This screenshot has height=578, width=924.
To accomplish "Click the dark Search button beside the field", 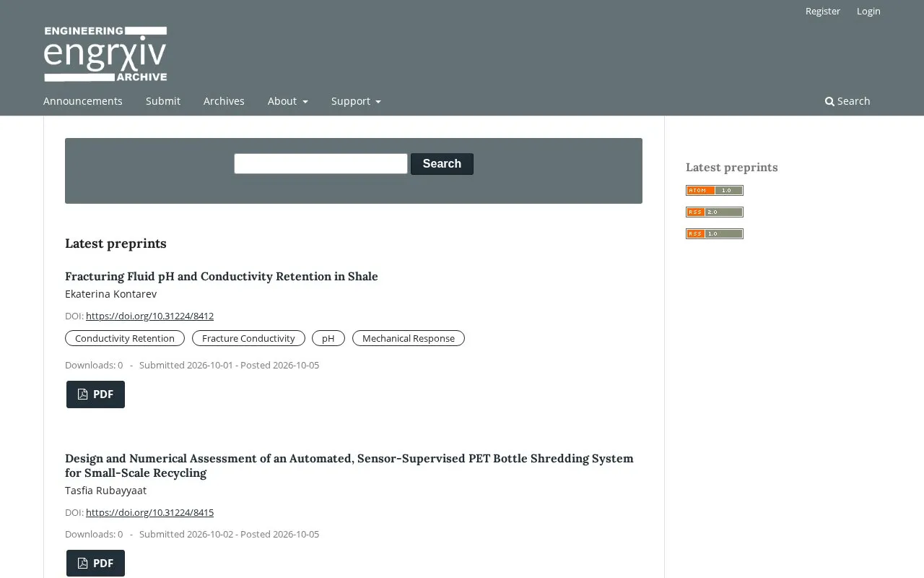I will click(x=442, y=164).
